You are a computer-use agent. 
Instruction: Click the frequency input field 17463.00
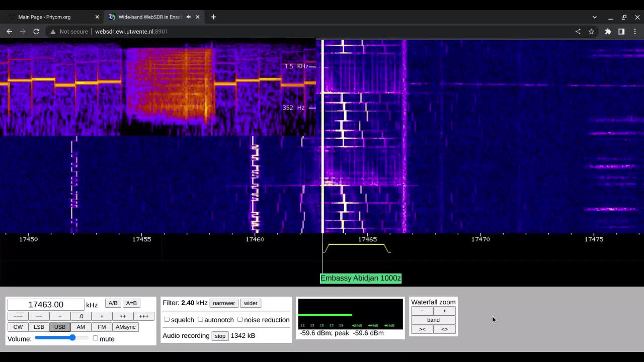[x=46, y=305]
